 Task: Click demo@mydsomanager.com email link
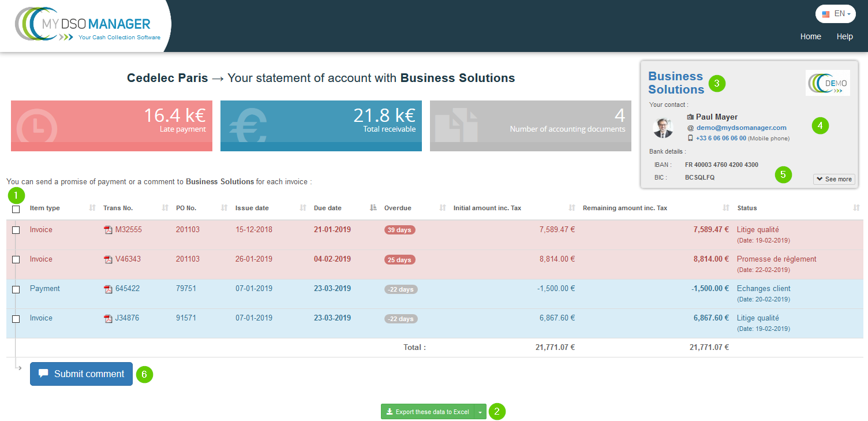[x=741, y=128]
